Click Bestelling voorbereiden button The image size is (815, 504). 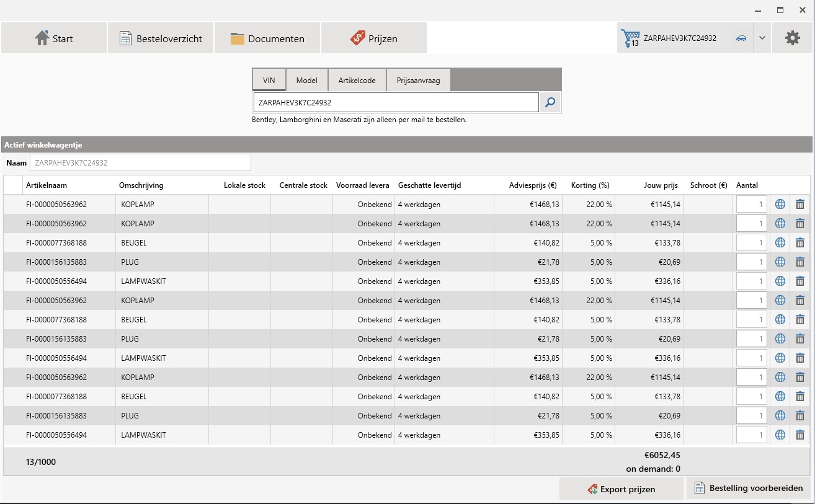[x=748, y=489]
